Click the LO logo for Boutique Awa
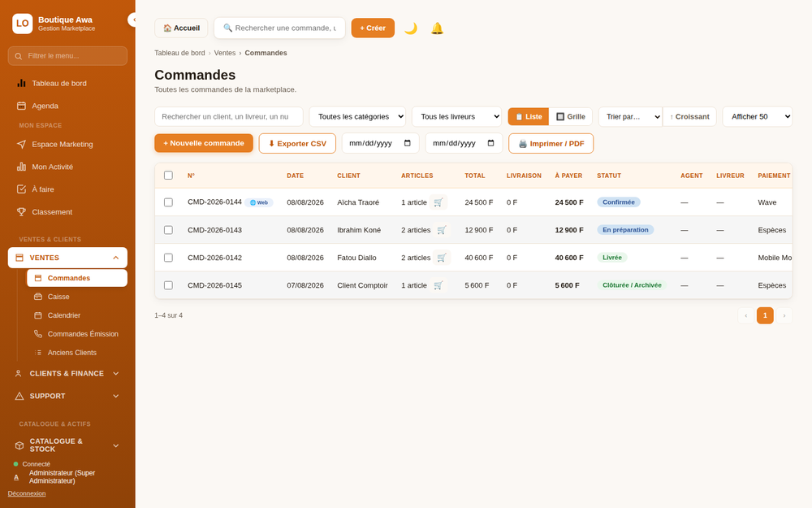 pyautogui.click(x=22, y=24)
